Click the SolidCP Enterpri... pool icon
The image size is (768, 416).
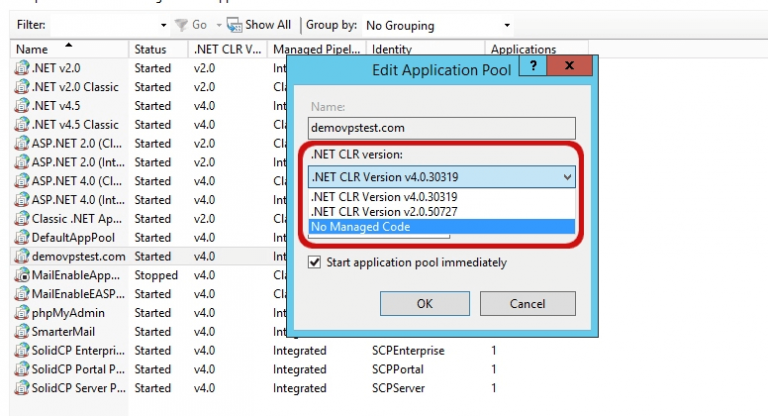22,350
